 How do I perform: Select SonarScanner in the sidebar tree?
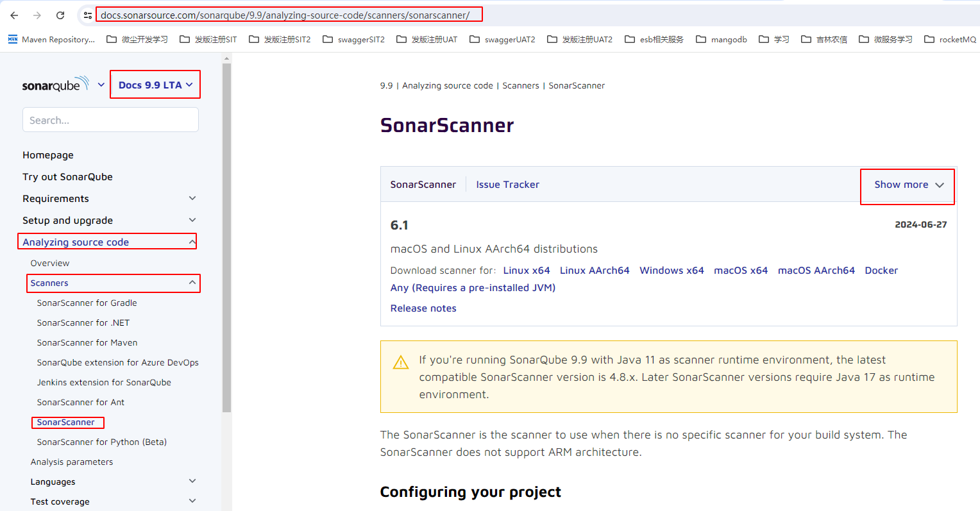(65, 422)
